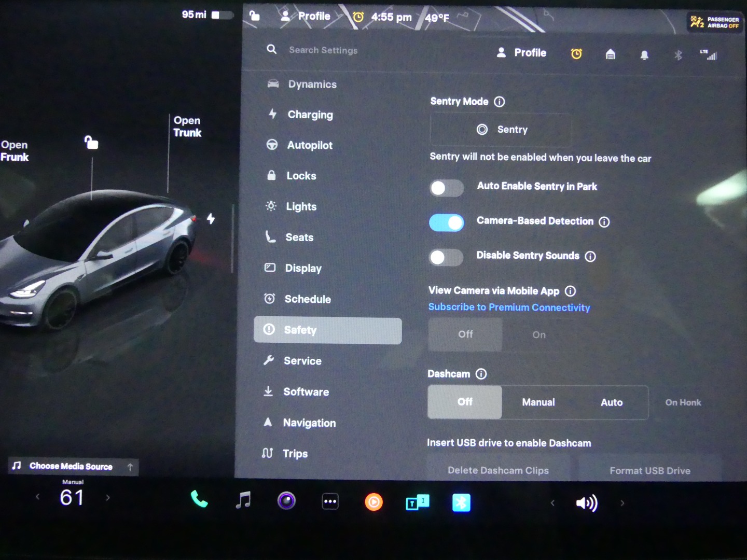747x560 pixels.
Task: Tap the HomeLink garage icon
Action: (x=611, y=54)
